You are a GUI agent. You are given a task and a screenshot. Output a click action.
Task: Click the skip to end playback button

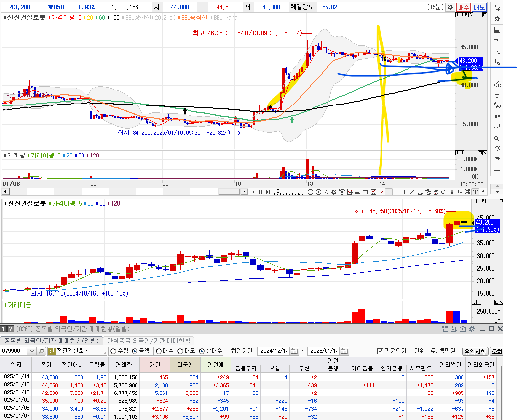pyautogui.click(x=268, y=192)
